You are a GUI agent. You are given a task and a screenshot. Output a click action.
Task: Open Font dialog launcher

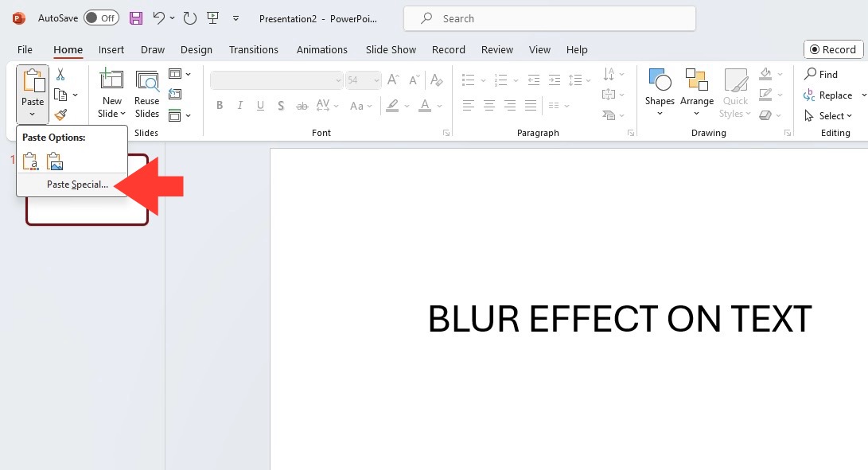[x=446, y=133]
